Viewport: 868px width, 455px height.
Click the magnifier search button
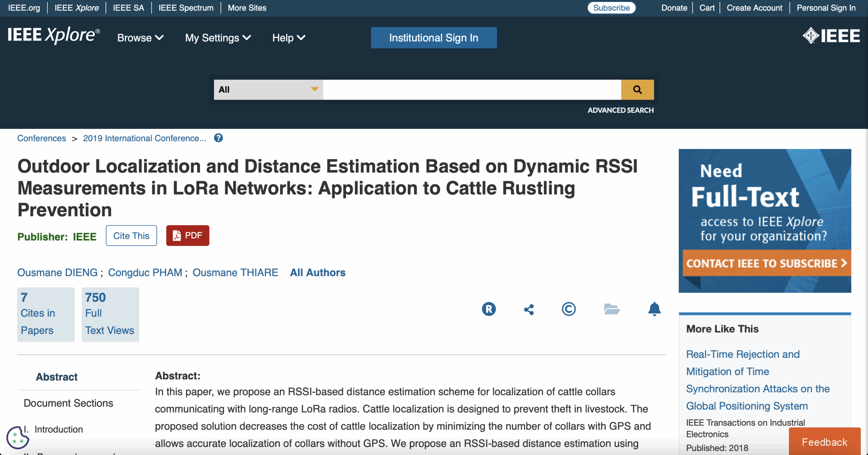(637, 90)
